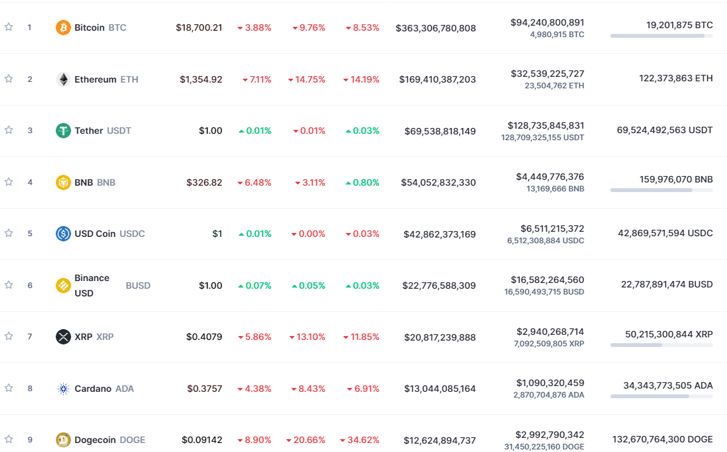The height and width of the screenshot is (452, 727).
Task: Click Cardano circulating supply progress bar
Action: coord(661,397)
